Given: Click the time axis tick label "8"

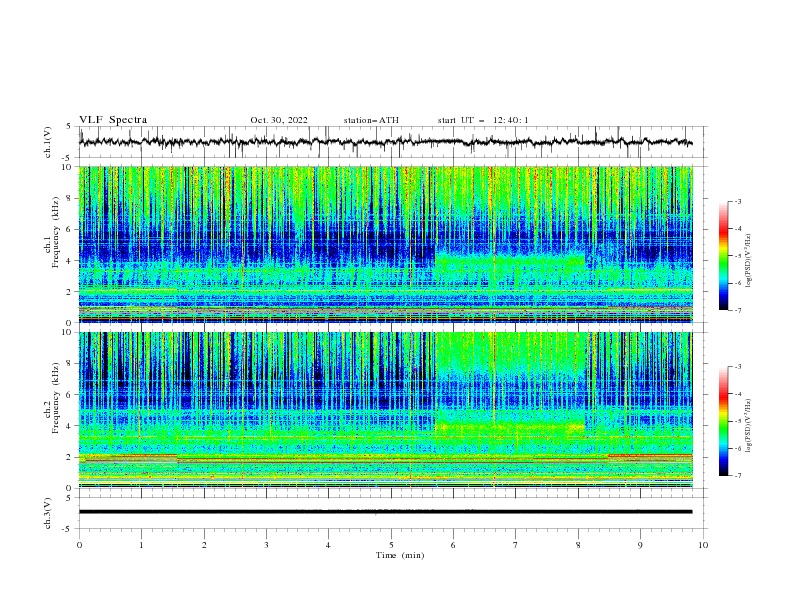Looking at the screenshot, I should [x=578, y=545].
